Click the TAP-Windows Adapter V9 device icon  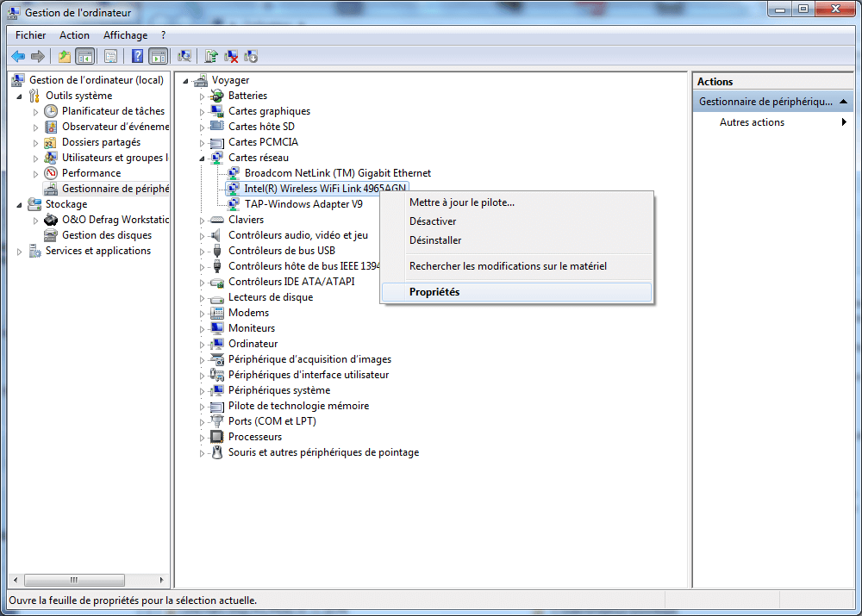[234, 204]
